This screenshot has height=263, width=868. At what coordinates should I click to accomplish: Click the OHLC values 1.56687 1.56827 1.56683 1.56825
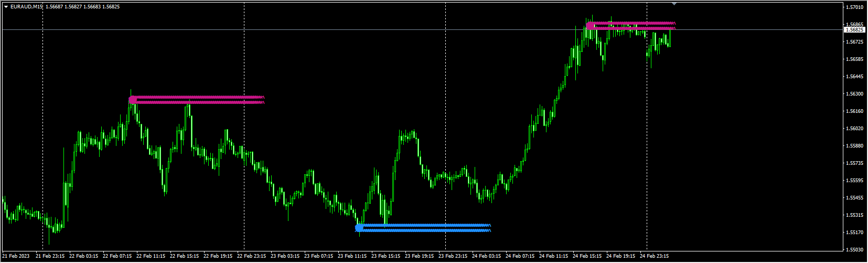coord(82,7)
